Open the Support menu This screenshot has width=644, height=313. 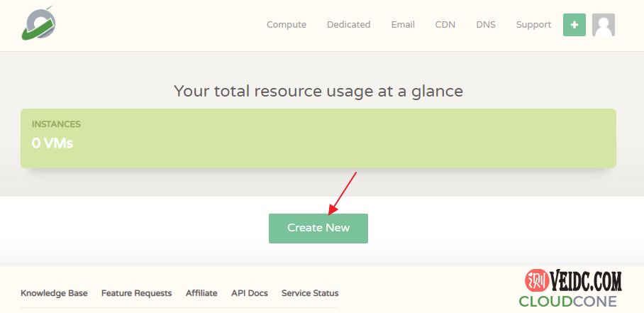[x=533, y=25]
